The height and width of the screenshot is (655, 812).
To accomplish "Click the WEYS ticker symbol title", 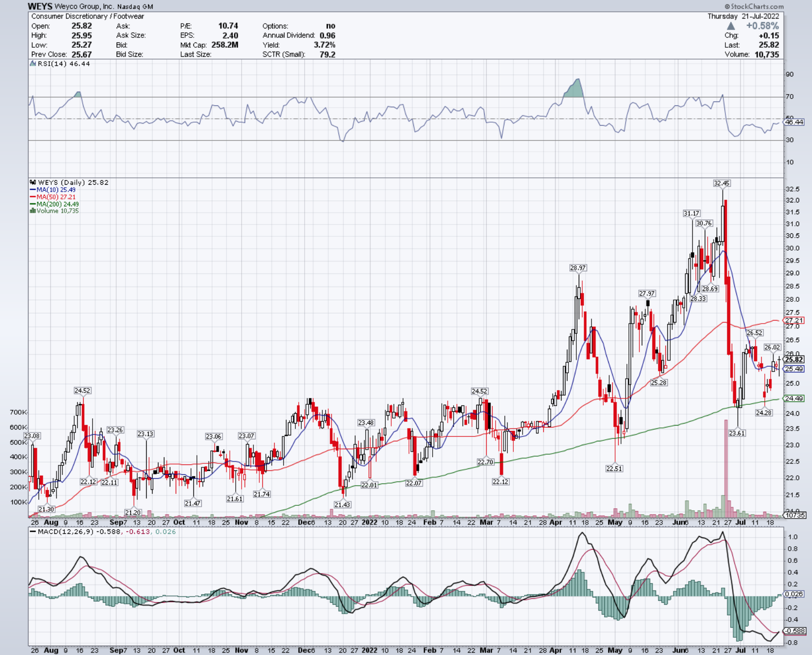I will pos(40,6).
